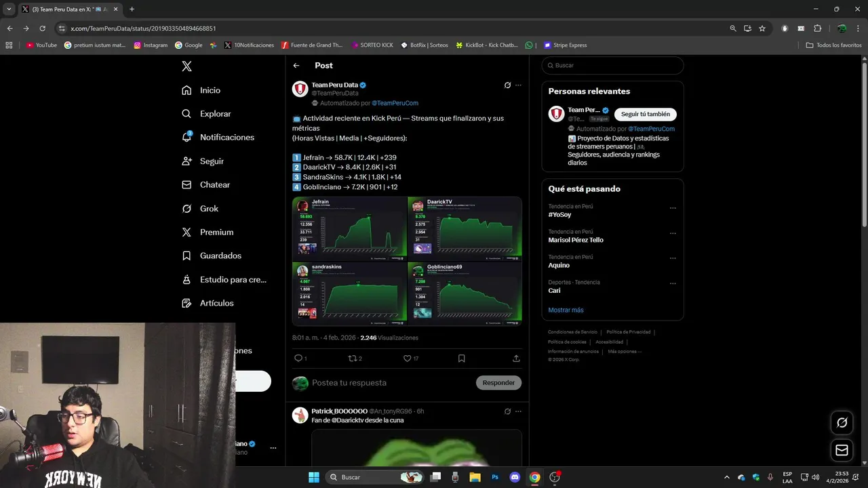868x488 pixels.
Task: Open Photoshop from the taskbar
Action: click(x=495, y=477)
